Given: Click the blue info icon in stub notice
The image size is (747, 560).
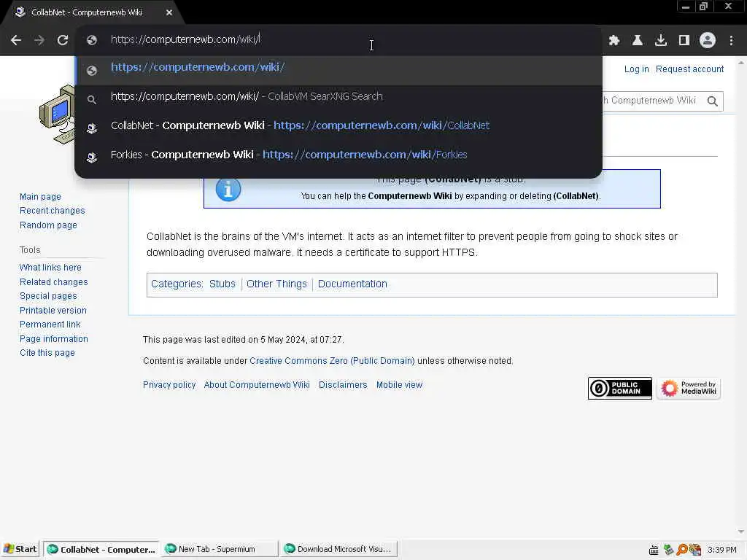Looking at the screenshot, I should coord(228,189).
